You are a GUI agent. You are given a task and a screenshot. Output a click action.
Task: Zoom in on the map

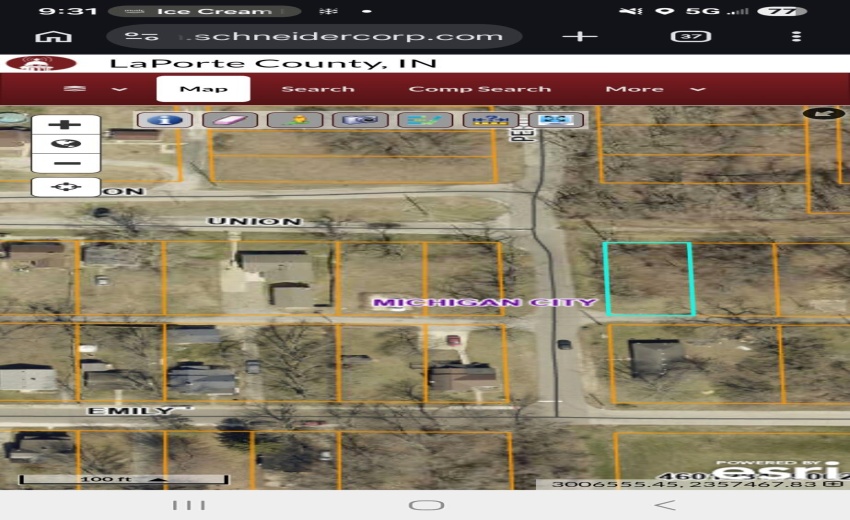click(66, 125)
